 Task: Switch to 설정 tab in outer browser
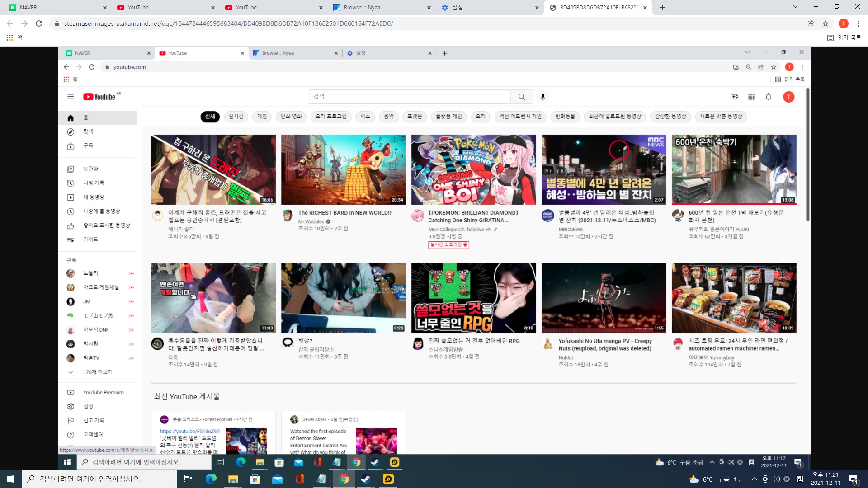[x=490, y=7]
